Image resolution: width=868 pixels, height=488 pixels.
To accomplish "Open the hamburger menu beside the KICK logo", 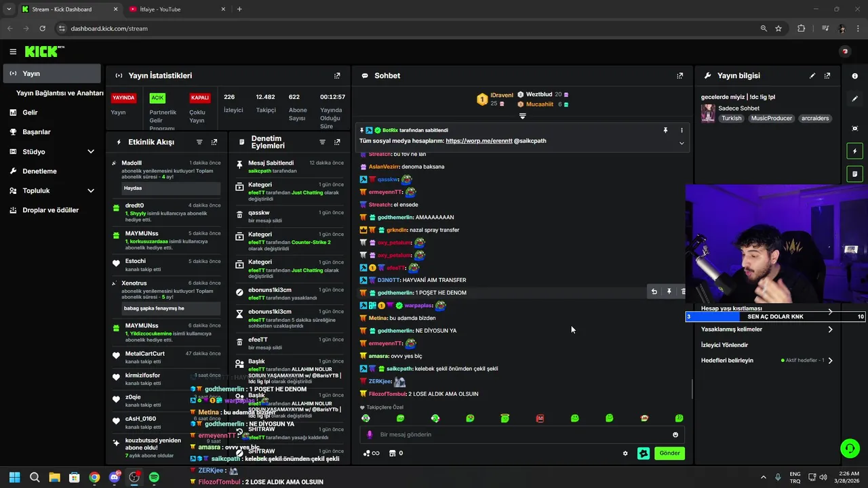I will [x=13, y=52].
